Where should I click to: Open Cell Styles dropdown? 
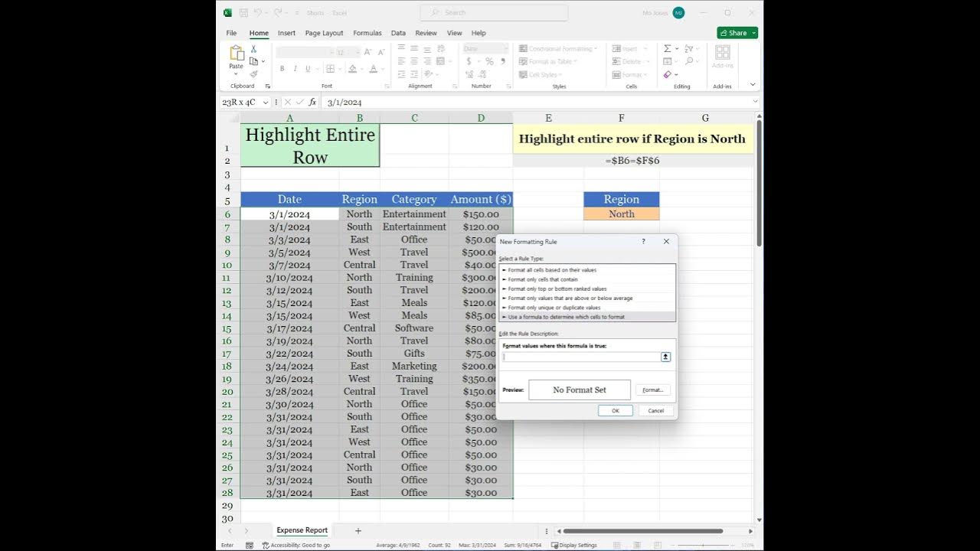click(x=541, y=74)
